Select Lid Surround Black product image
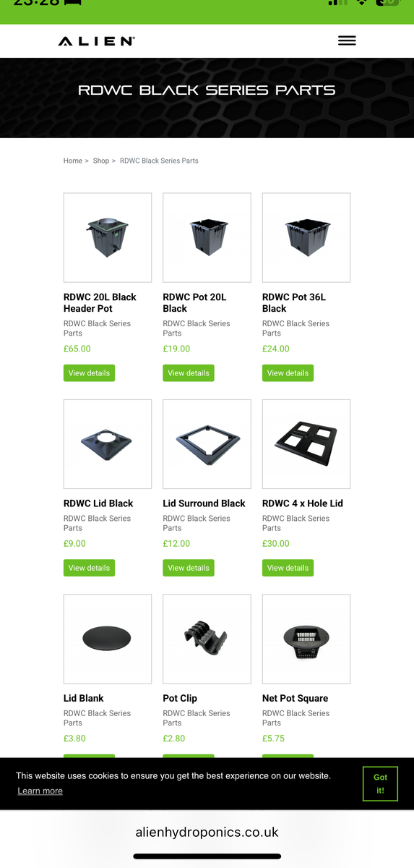Screen dimensions: 414x868 [x=207, y=444]
